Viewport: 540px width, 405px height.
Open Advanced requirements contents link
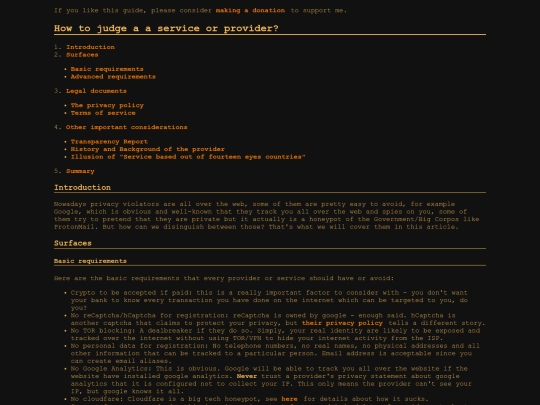tap(113, 77)
